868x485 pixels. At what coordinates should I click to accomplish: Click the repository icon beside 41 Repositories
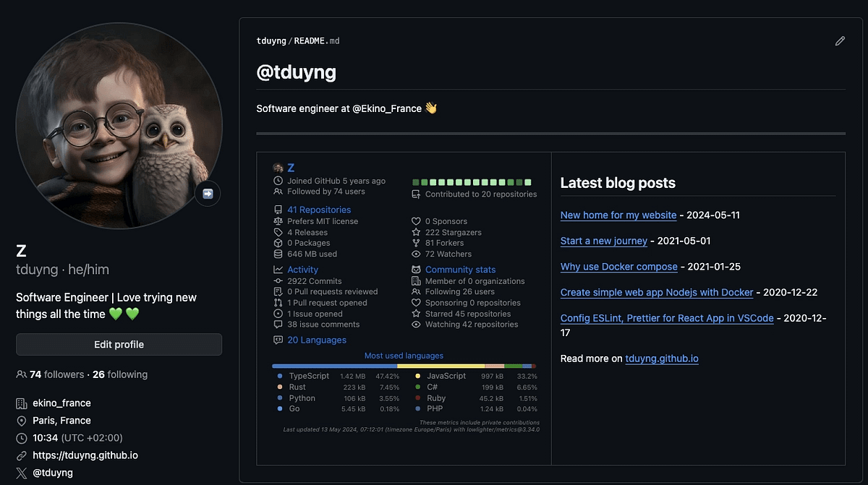point(278,210)
